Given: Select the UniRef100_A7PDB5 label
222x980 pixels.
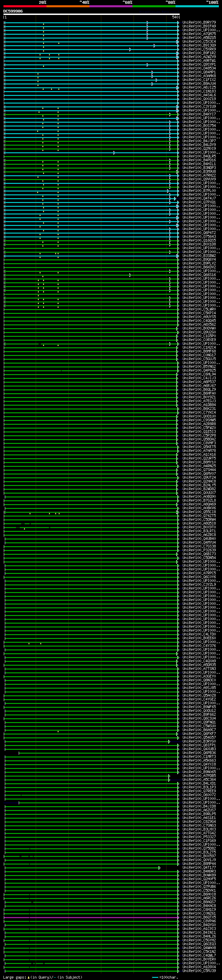Looking at the screenshot, I should coord(199,776).
